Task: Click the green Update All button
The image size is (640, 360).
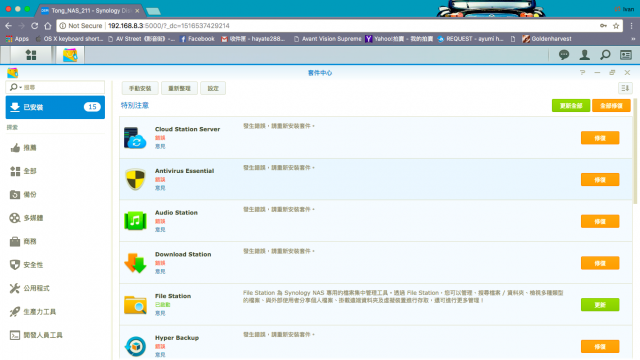Action: coord(571,106)
